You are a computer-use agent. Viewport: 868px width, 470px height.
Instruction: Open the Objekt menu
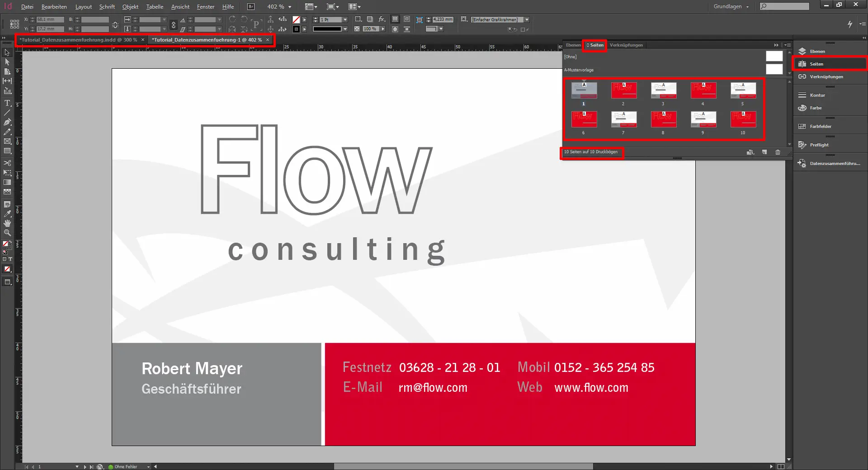click(x=130, y=7)
